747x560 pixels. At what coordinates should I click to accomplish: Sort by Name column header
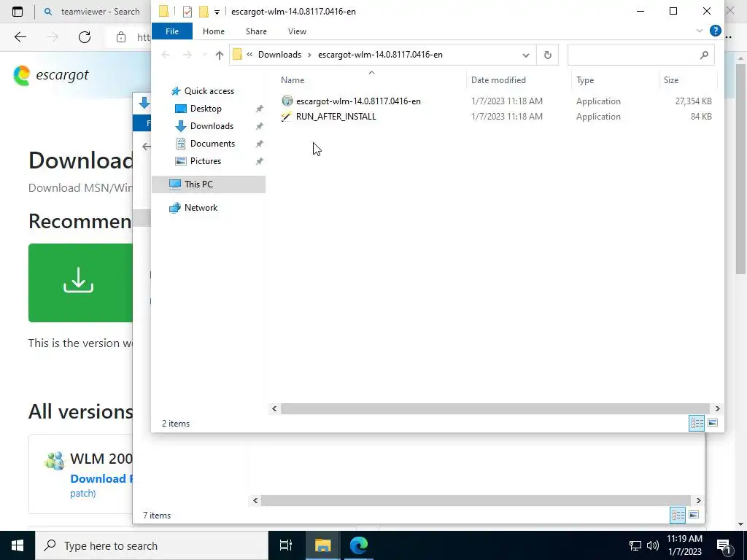pos(371,80)
